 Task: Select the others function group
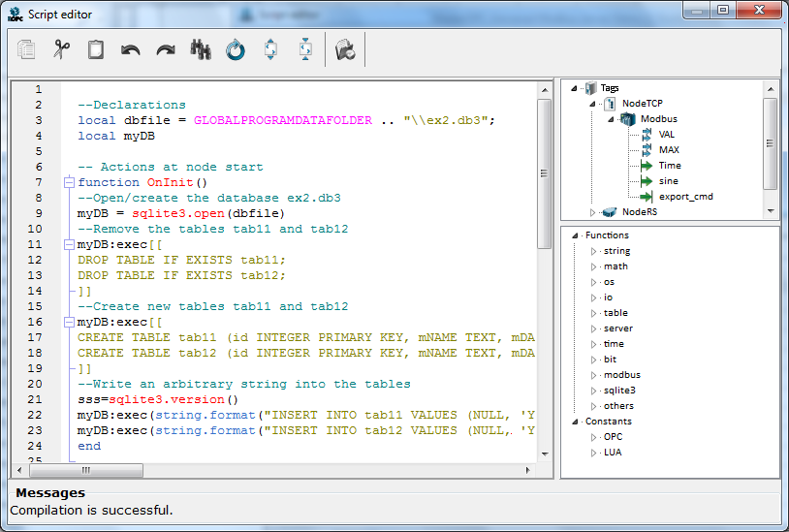click(x=618, y=406)
